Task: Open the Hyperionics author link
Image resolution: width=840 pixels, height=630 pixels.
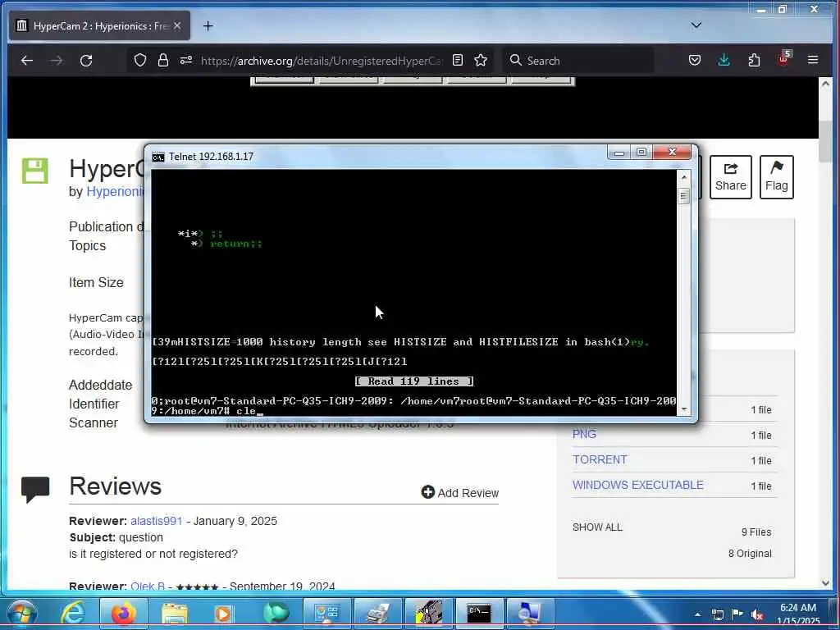Action: point(115,192)
